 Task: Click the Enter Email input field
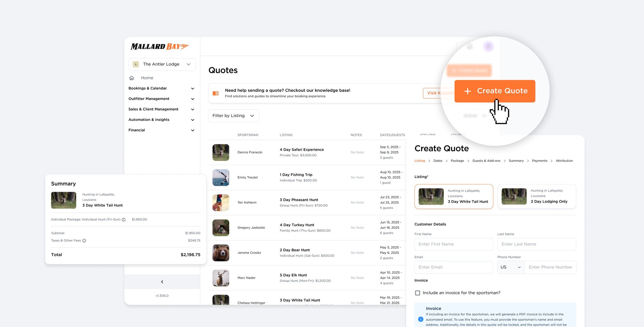pyautogui.click(x=453, y=267)
